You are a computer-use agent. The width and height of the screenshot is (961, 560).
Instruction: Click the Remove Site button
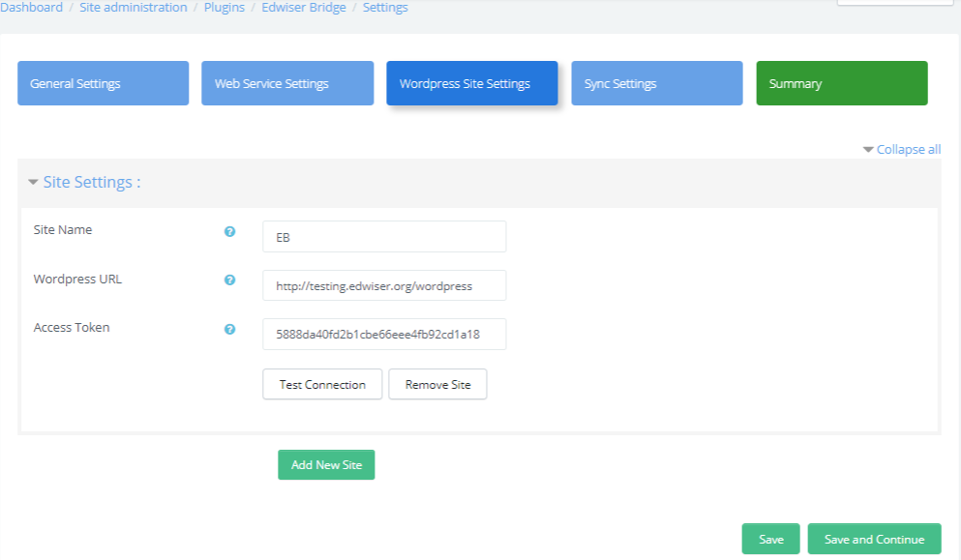tap(437, 384)
